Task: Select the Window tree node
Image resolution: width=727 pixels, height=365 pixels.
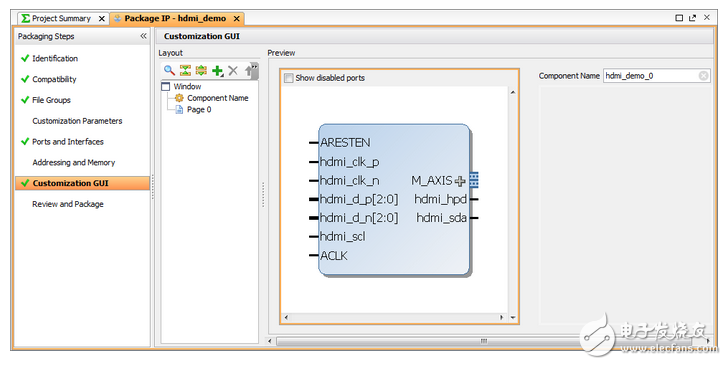Action: coord(187,86)
